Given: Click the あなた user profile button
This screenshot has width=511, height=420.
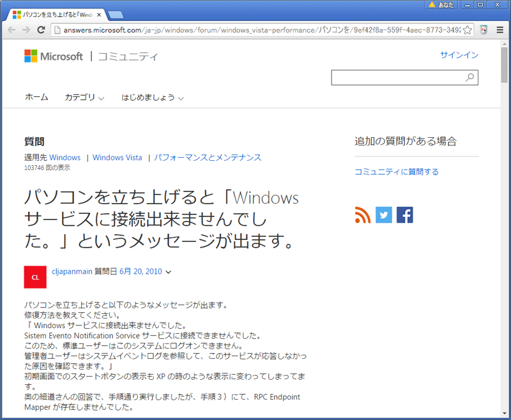Looking at the screenshot, I should pyautogui.click(x=441, y=4).
